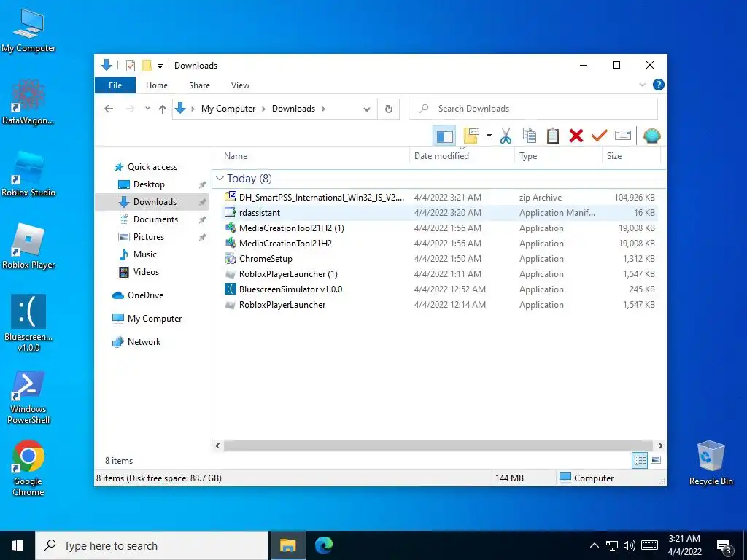The height and width of the screenshot is (560, 747).
Task: Select Videos in navigation pane
Action: coord(146,272)
